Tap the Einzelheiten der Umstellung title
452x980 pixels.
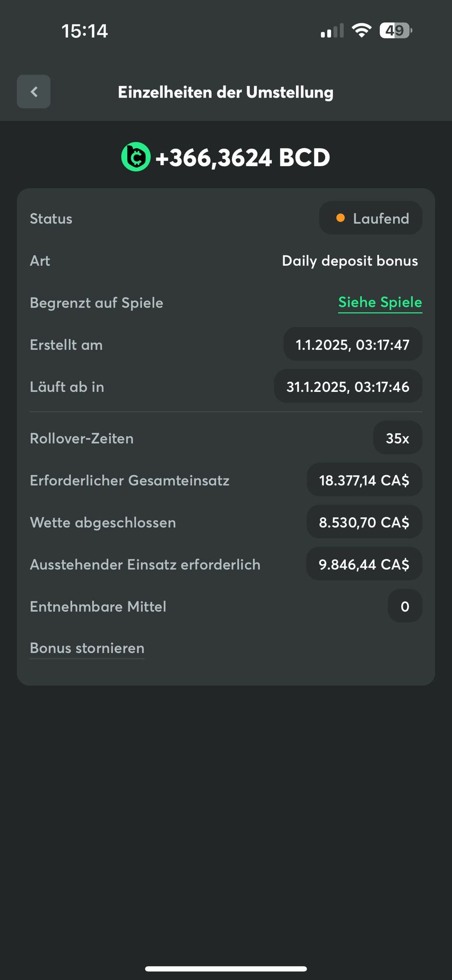pyautogui.click(x=226, y=92)
